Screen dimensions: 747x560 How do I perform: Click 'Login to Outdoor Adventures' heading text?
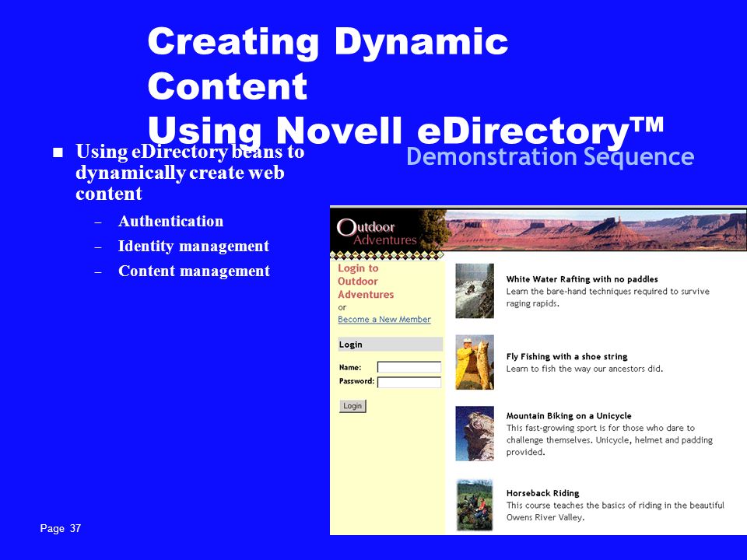[366, 281]
